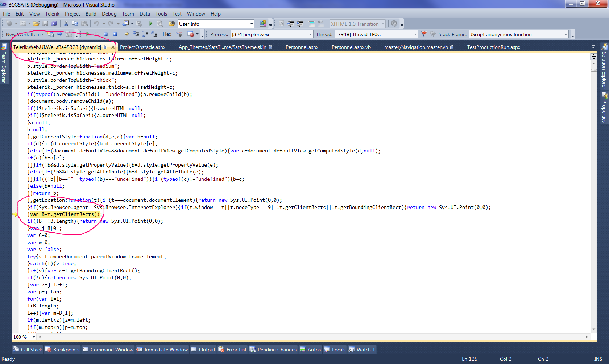Screen dimensions: 609x364
Task: Click the Paste clipboard icon
Action: pos(84,24)
